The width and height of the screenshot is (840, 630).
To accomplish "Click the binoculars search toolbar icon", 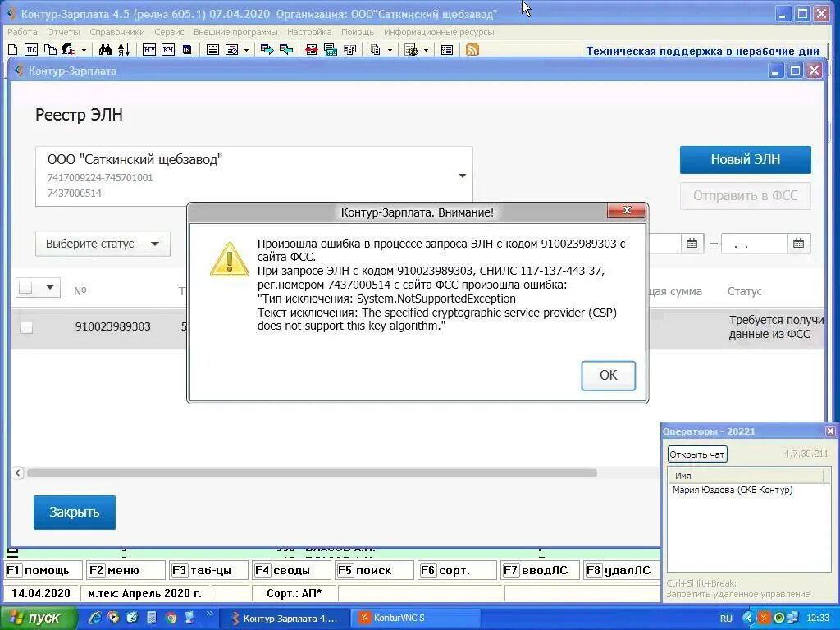I will pyautogui.click(x=105, y=50).
